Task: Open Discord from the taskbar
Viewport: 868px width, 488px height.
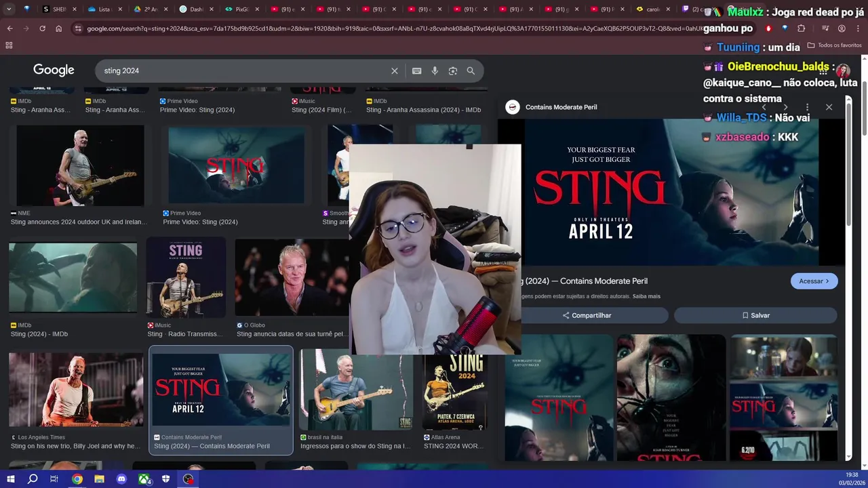Action: point(122,479)
